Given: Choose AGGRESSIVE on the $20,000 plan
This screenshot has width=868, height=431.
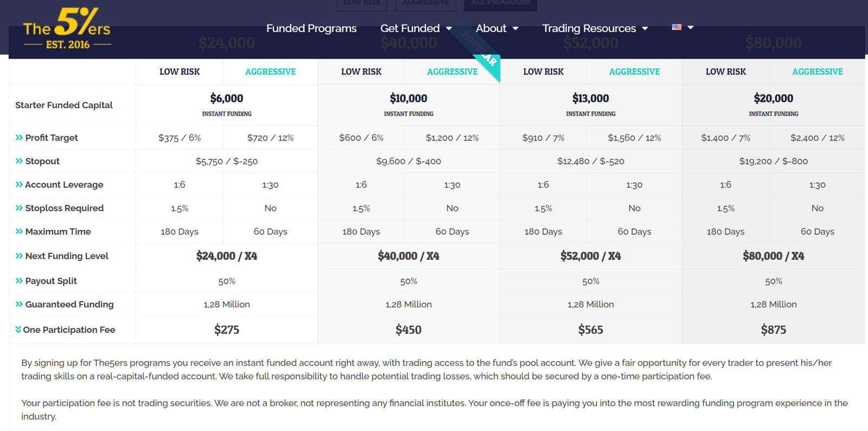Looking at the screenshot, I should tap(817, 72).
